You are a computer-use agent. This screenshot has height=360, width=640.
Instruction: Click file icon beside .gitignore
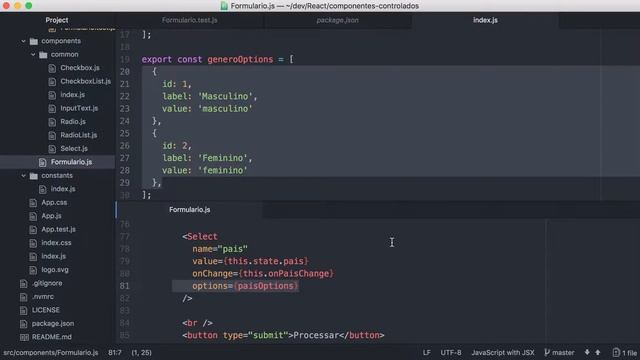pos(24,284)
